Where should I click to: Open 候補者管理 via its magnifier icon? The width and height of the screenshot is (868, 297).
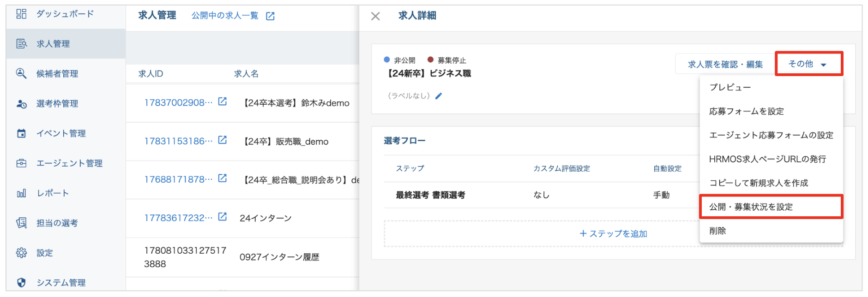[21, 73]
